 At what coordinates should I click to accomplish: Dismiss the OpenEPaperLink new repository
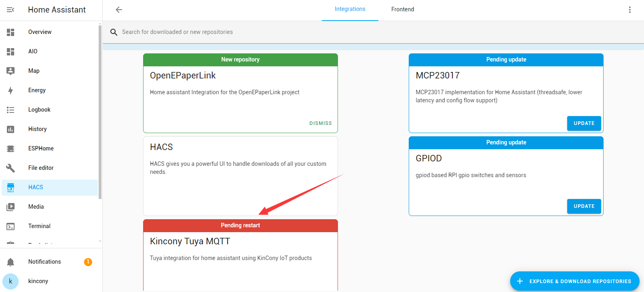pyautogui.click(x=320, y=123)
